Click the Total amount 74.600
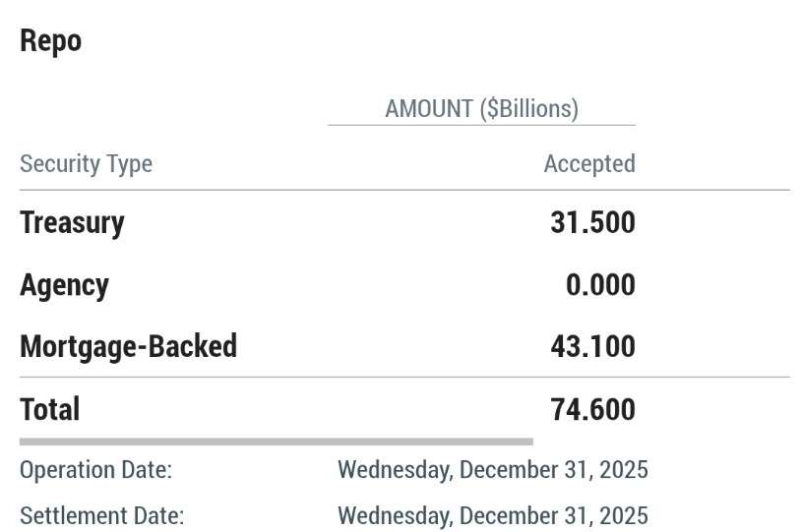 coord(592,409)
